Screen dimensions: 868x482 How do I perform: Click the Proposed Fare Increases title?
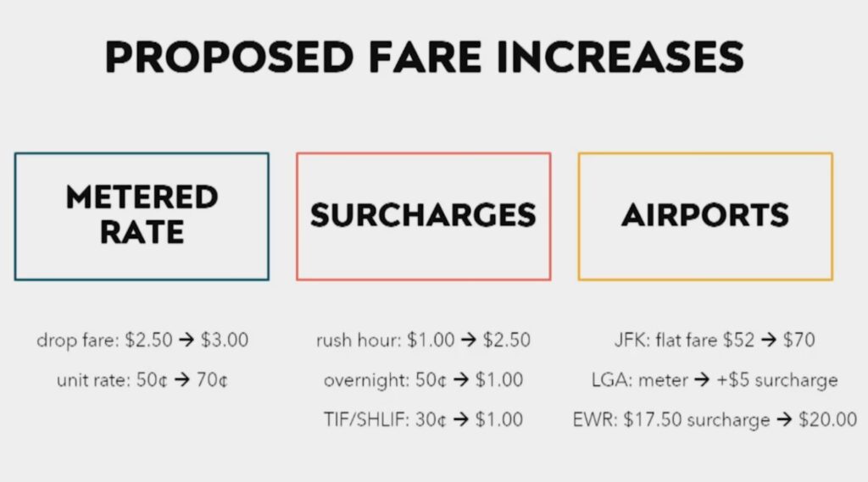[x=424, y=56]
